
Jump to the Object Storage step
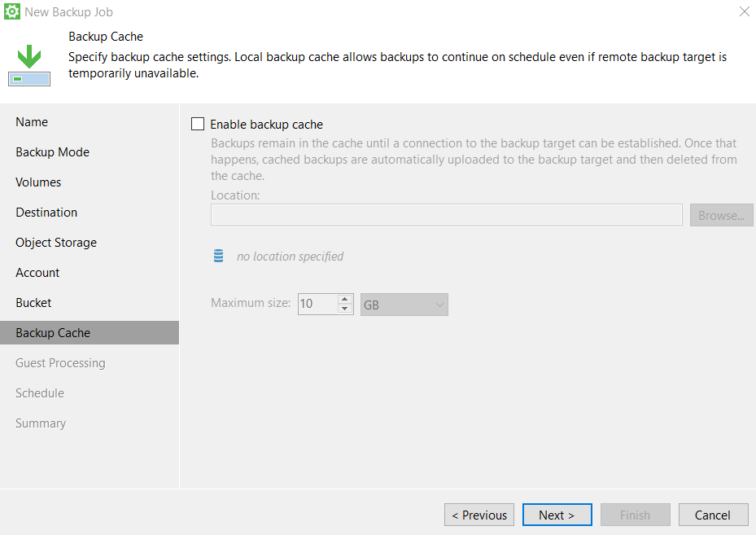click(56, 243)
